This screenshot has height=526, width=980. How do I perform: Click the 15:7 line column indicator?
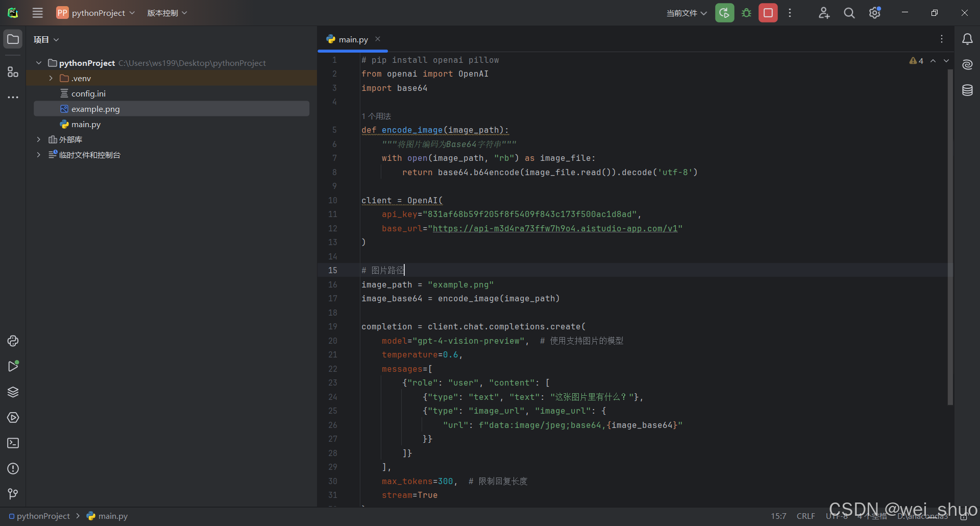click(x=778, y=516)
